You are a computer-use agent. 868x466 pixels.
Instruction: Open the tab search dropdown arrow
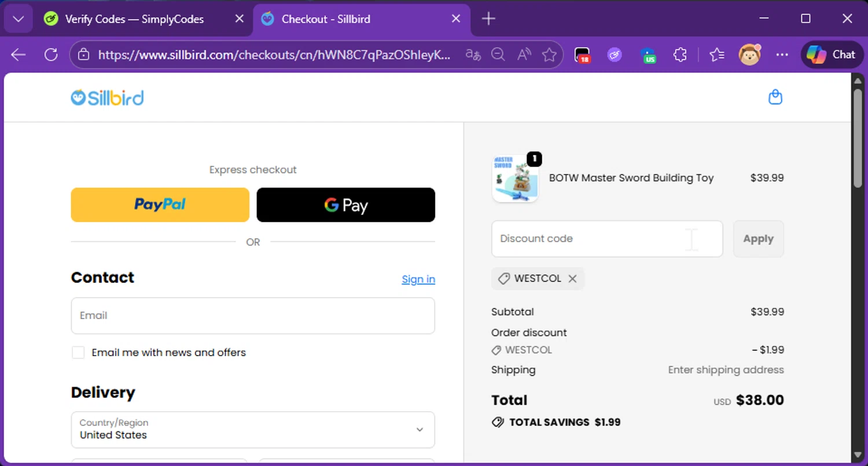point(19,19)
